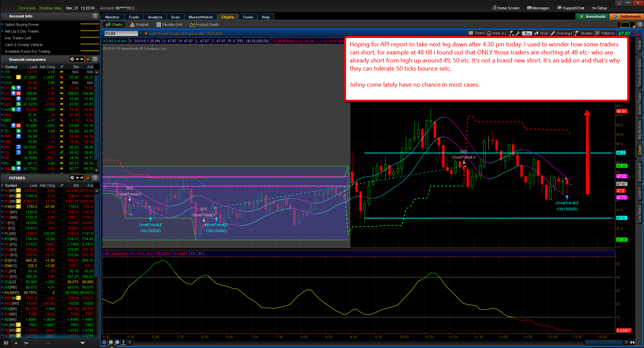Change the 5m timeframe setting
Viewport: 644px width, 348px height.
527,33
